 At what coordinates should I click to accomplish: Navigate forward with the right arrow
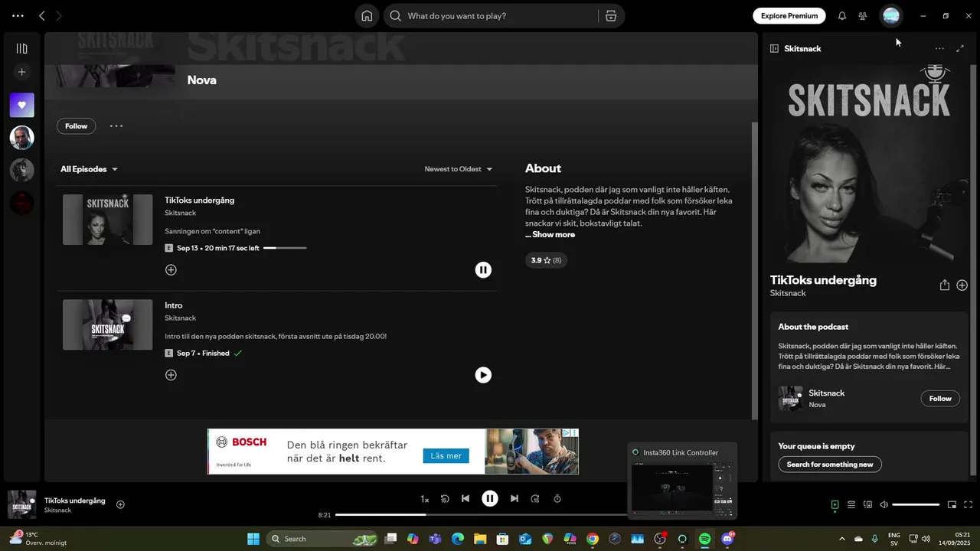coord(60,15)
